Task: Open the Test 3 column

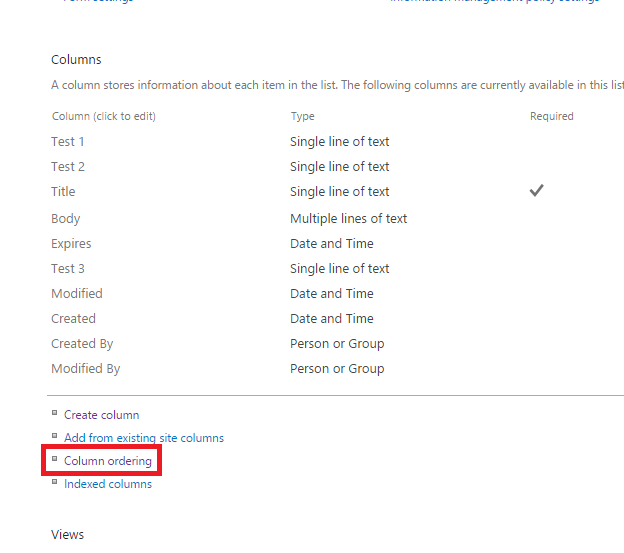Action: point(68,269)
